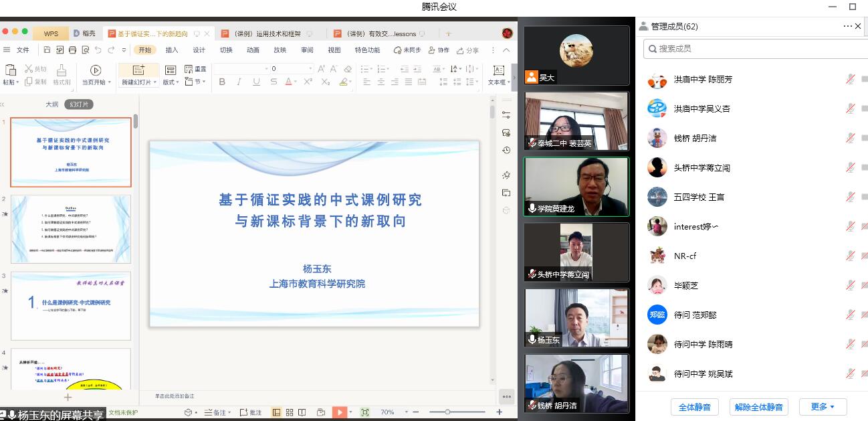The width and height of the screenshot is (868, 421).
Task: Open object properties sliders icon in side strip
Action: [506, 115]
